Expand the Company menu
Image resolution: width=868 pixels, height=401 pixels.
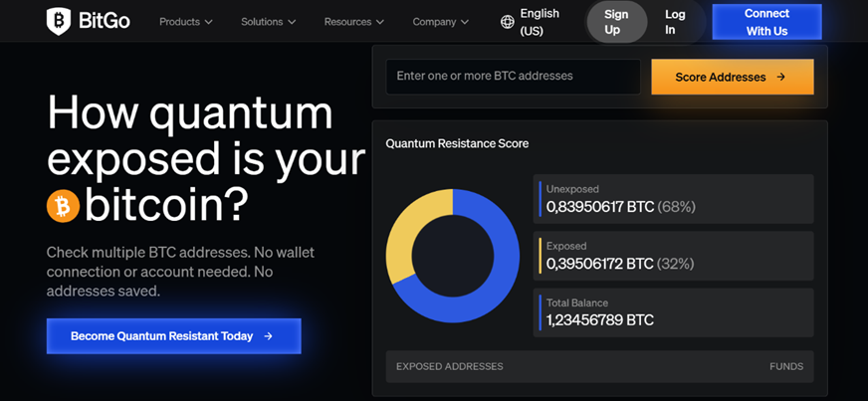[x=441, y=22]
